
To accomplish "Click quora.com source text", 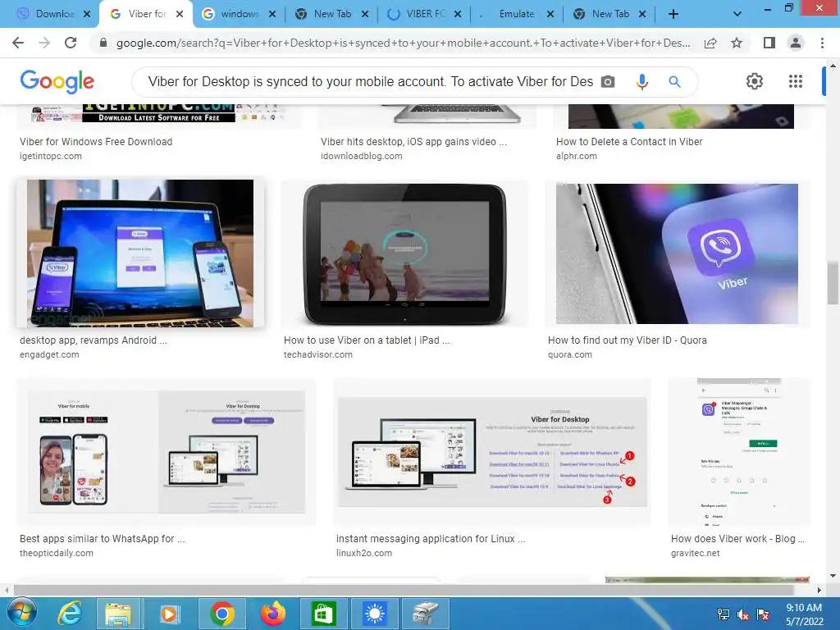I will tap(569, 354).
